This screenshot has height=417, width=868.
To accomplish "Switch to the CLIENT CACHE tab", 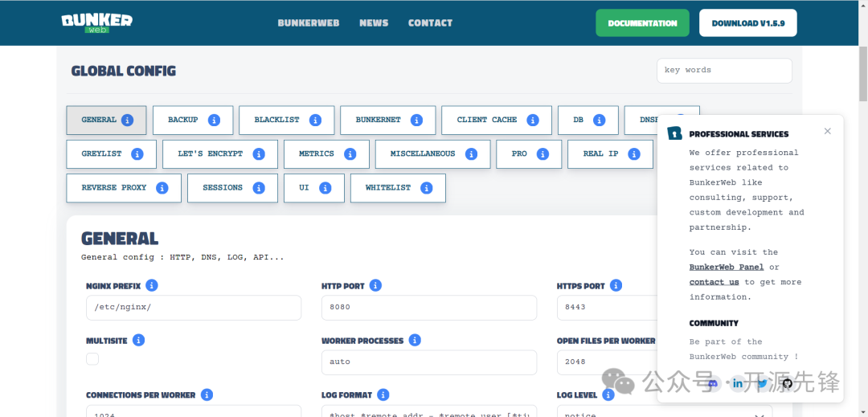I will click(x=497, y=120).
